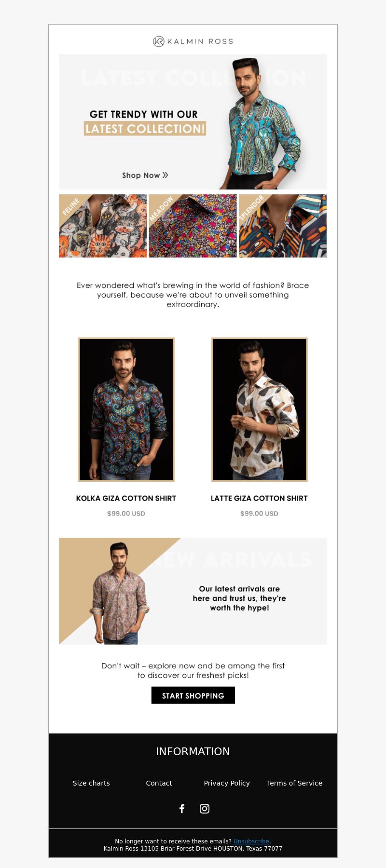Click the Latte Giza Cotton Shirt title
Image resolution: width=386 pixels, height=868 pixels.
tap(259, 498)
